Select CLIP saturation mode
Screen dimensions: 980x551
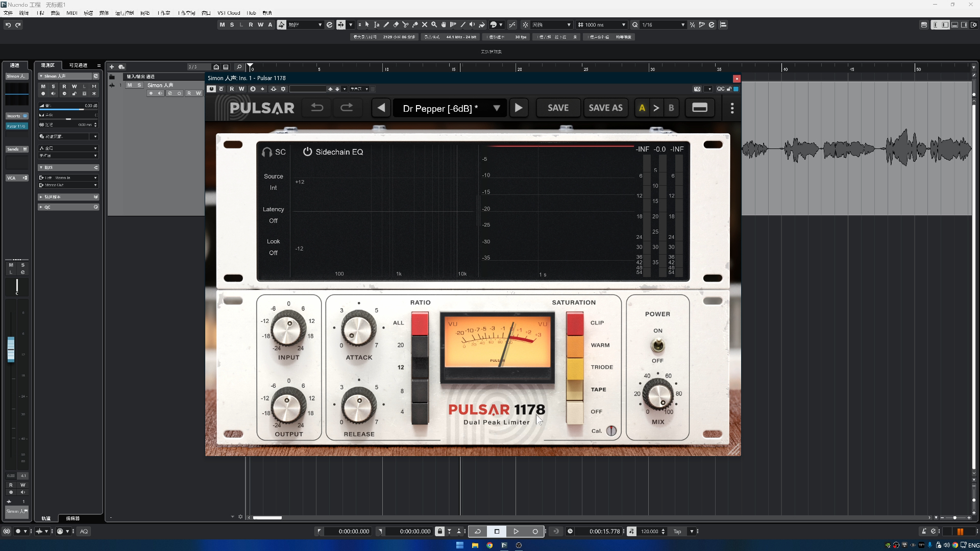[x=575, y=323]
